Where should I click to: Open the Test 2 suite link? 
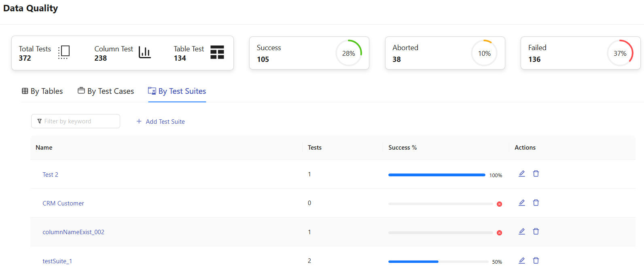[x=51, y=175]
